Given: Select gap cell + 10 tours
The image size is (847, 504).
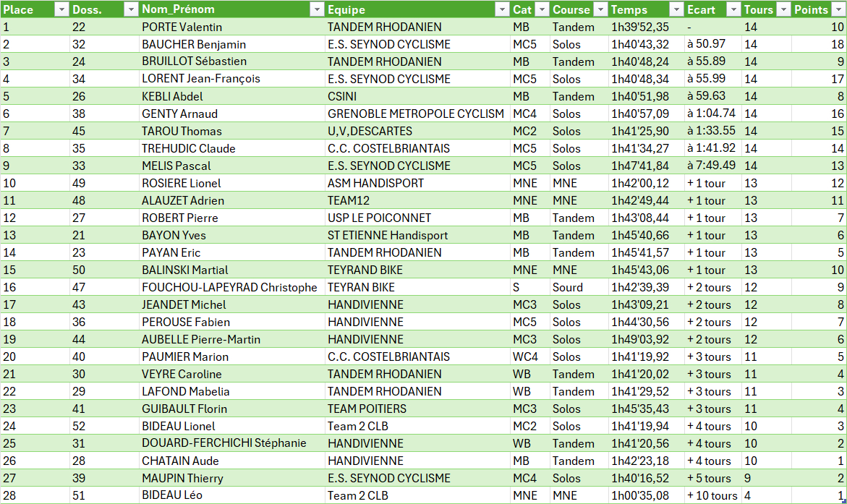Looking at the screenshot, I should pyautogui.click(x=712, y=495).
